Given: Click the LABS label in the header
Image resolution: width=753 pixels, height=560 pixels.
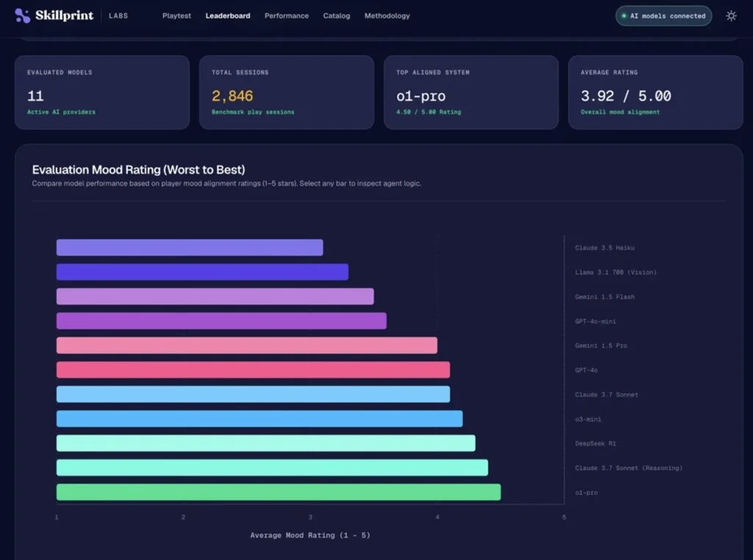Looking at the screenshot, I should pos(118,16).
